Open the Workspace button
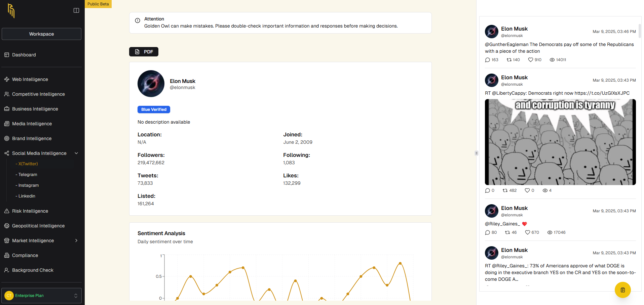The height and width of the screenshot is (305, 644). [41, 34]
